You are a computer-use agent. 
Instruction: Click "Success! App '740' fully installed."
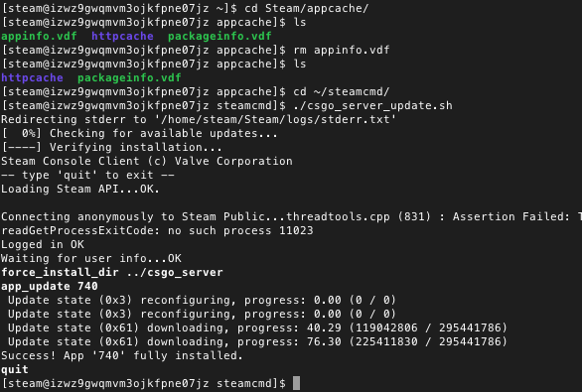(122, 355)
